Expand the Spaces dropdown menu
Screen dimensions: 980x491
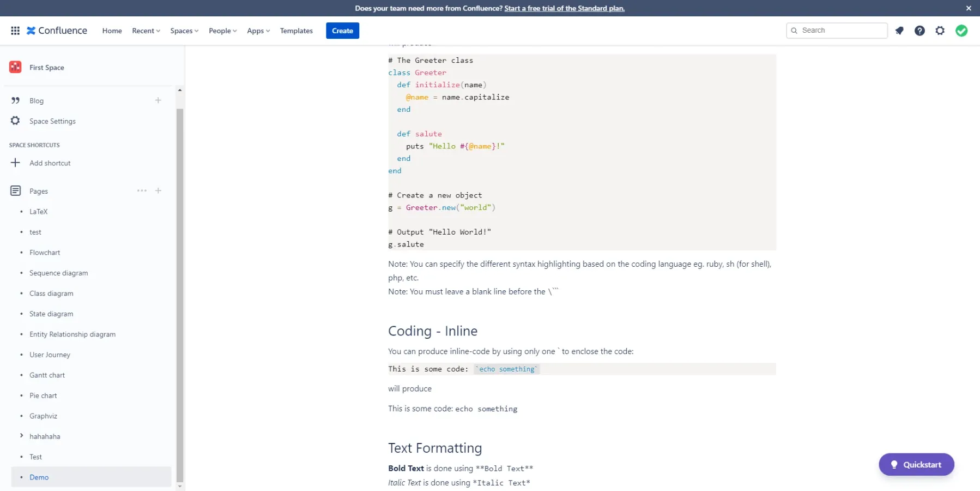[x=184, y=31]
